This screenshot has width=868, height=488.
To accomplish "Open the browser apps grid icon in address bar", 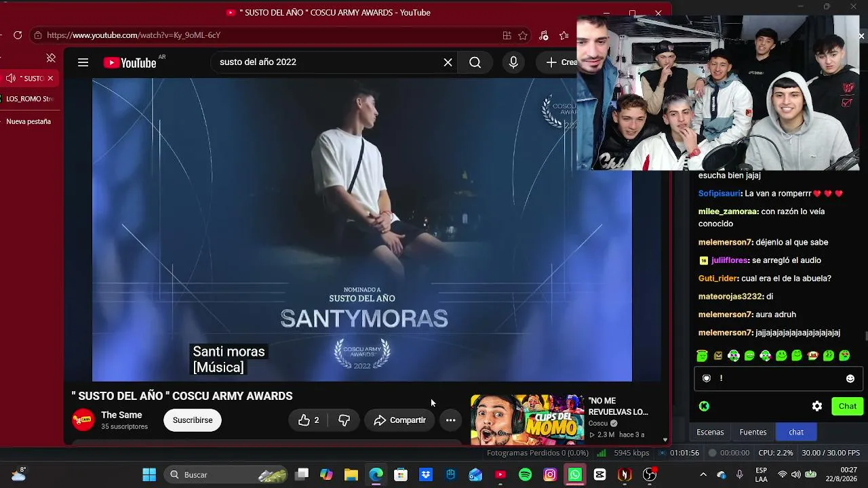I will 507,35.
